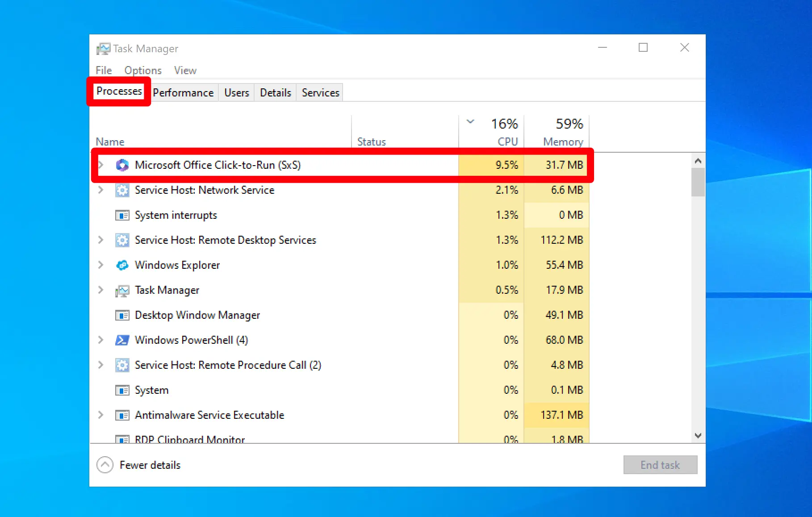Switch to the Users tab
The width and height of the screenshot is (812, 517).
pyautogui.click(x=237, y=92)
